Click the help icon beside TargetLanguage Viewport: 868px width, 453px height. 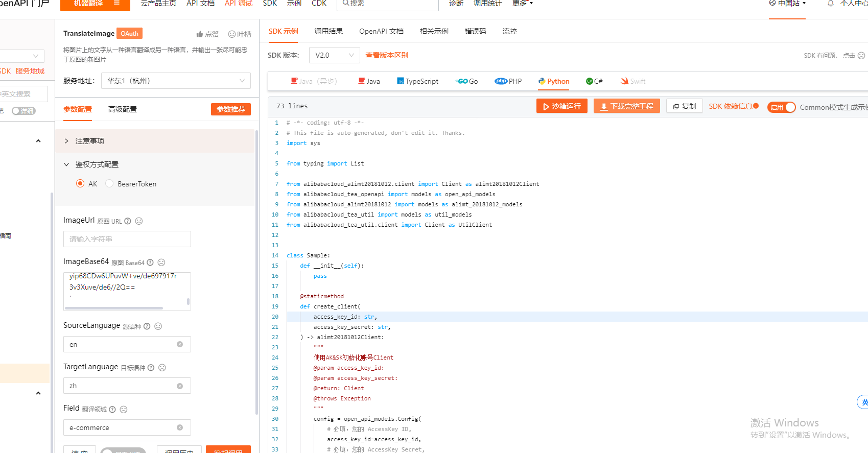click(151, 368)
